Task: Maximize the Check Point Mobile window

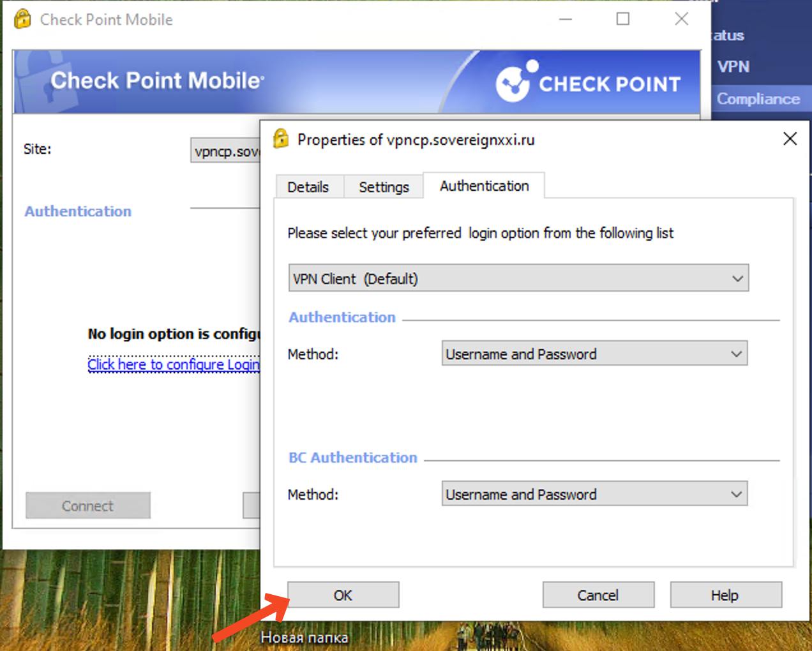Action: (x=623, y=19)
